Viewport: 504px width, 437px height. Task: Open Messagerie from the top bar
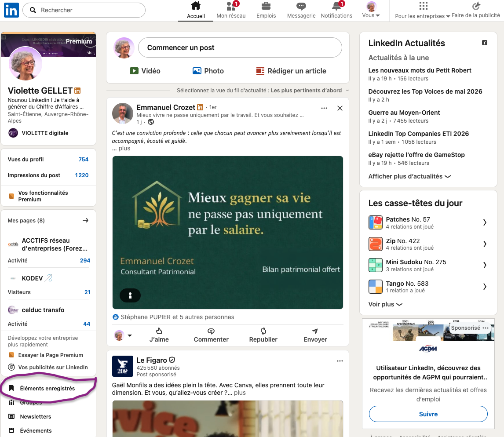coord(301,11)
